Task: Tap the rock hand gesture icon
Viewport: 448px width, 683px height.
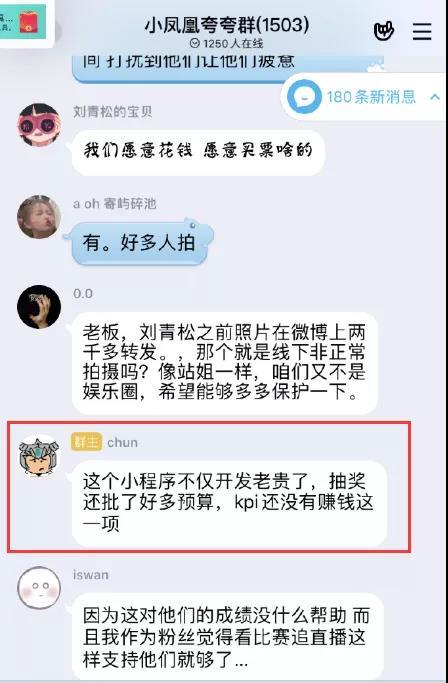Action: tap(384, 30)
